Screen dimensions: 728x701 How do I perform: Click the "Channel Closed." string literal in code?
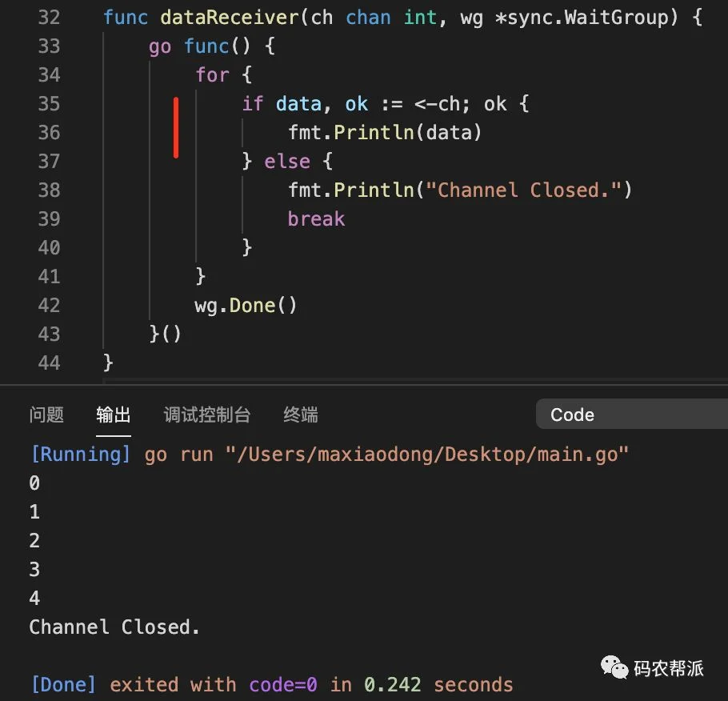tap(523, 190)
